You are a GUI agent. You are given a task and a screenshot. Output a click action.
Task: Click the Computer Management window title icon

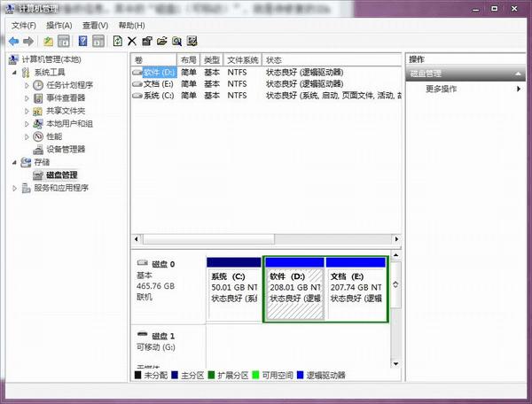(10, 9)
